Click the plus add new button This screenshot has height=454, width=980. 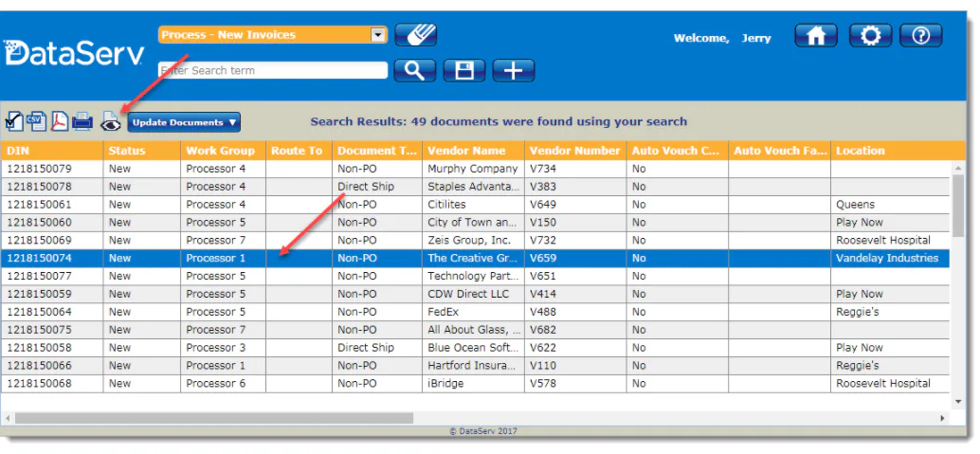513,71
